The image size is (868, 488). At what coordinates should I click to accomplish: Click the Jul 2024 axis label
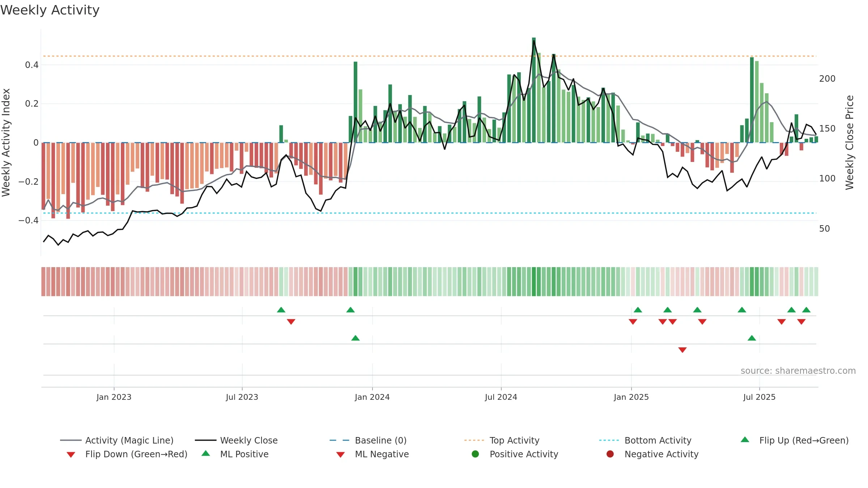point(501,397)
